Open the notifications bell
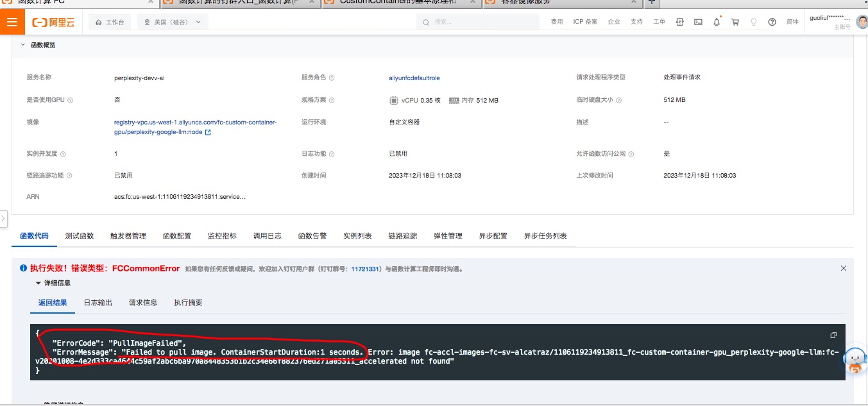Screen dimensions: 868x406 pyautogui.click(x=717, y=22)
